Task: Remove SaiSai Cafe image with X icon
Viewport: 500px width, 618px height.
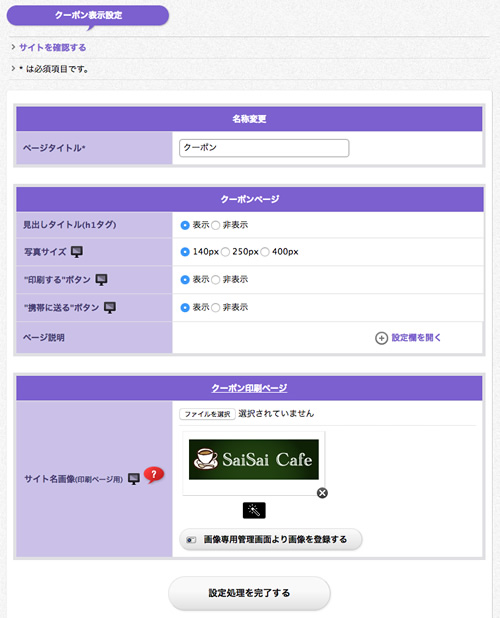Action: coord(322,493)
